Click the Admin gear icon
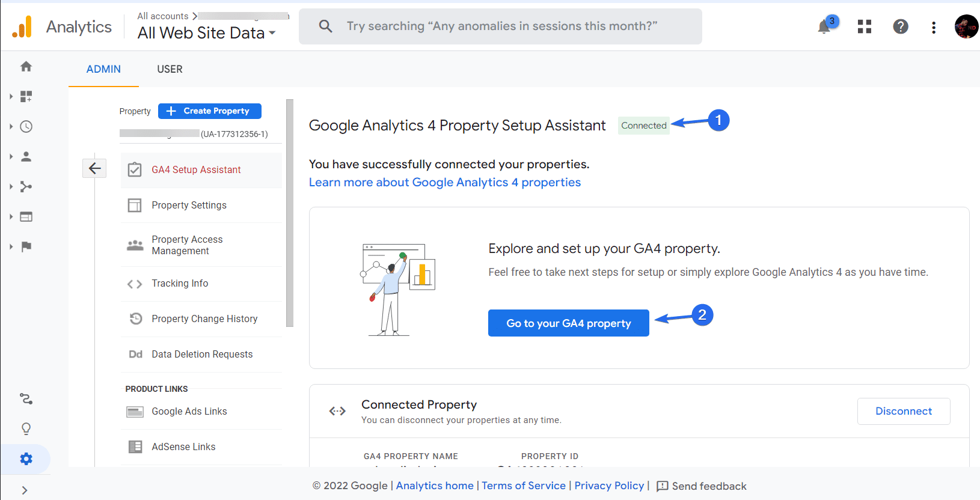 point(26,459)
